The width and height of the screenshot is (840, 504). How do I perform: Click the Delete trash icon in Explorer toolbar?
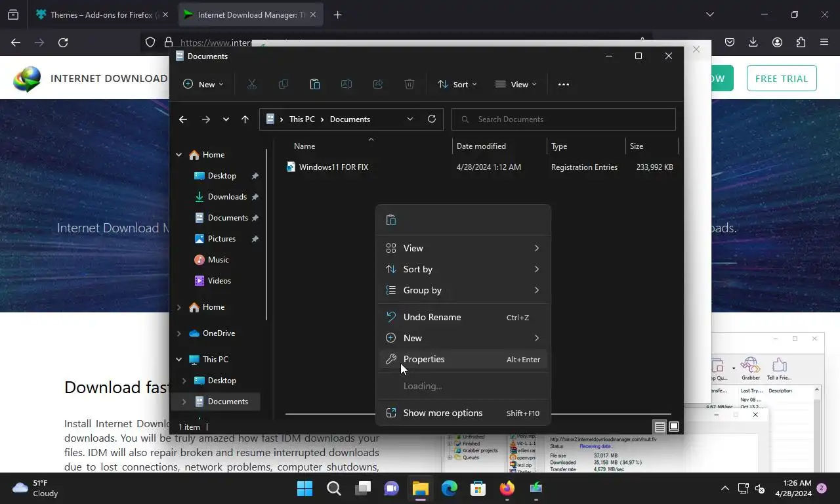pyautogui.click(x=409, y=84)
